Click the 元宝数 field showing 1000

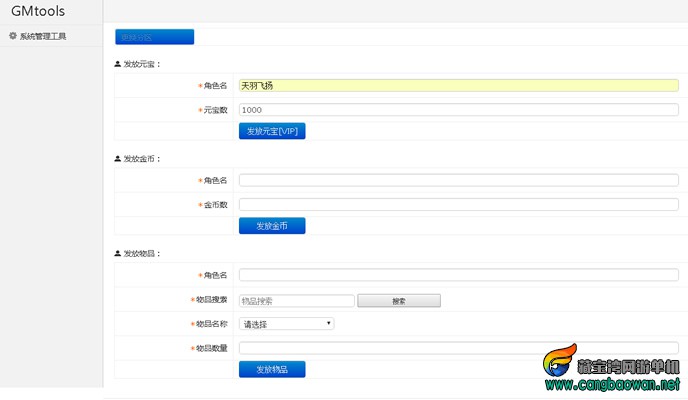tap(459, 110)
